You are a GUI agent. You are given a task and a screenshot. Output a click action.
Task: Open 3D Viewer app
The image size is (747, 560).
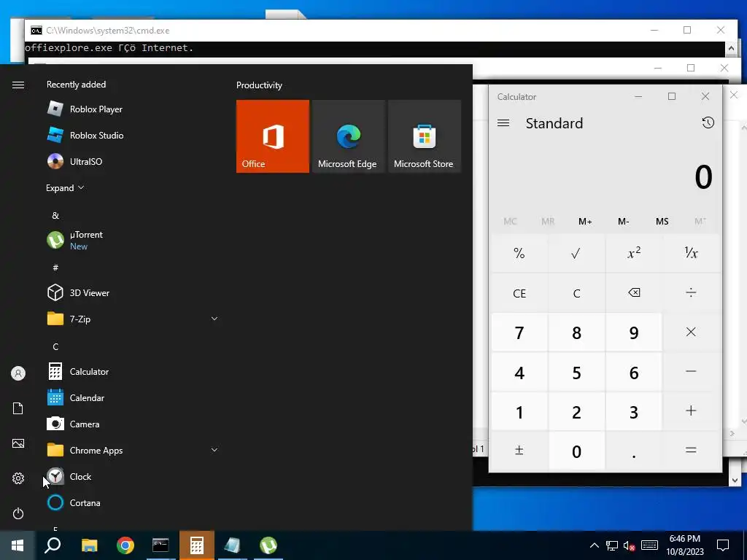pos(132,292)
